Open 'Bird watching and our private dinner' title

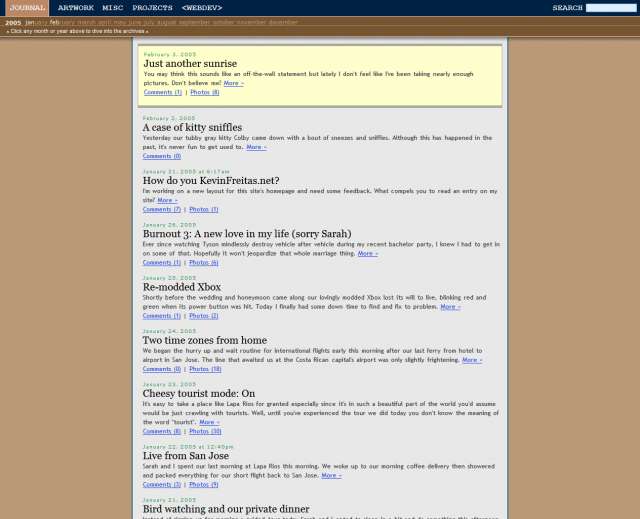click(226, 509)
